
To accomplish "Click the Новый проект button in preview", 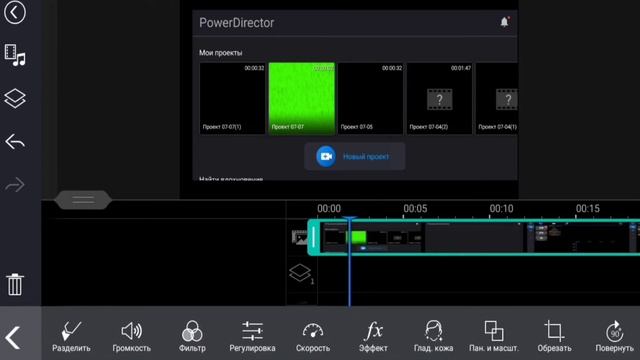I will click(x=354, y=156).
